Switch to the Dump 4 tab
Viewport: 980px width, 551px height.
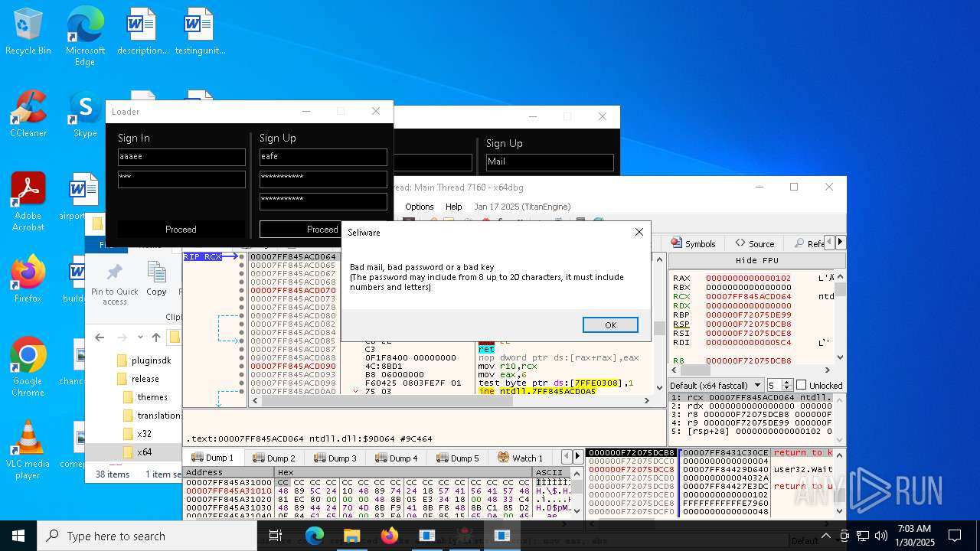[x=396, y=458]
